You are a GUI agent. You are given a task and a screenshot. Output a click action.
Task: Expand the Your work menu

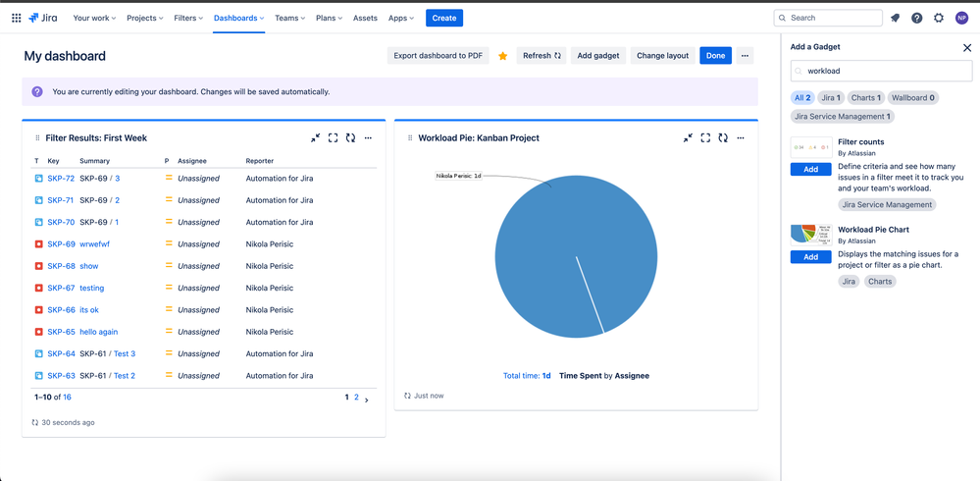point(95,18)
